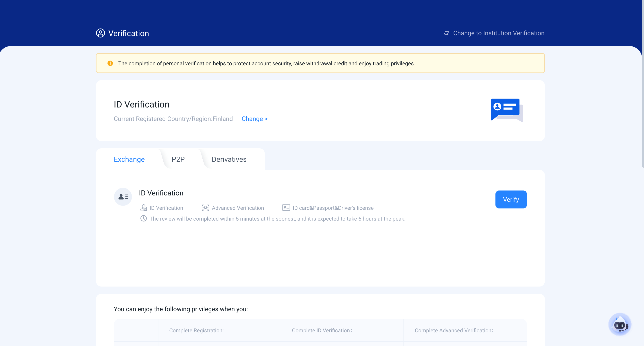Screen dimensions: 644x346
Task: Switch to the Exchange tab
Action: 129,159
